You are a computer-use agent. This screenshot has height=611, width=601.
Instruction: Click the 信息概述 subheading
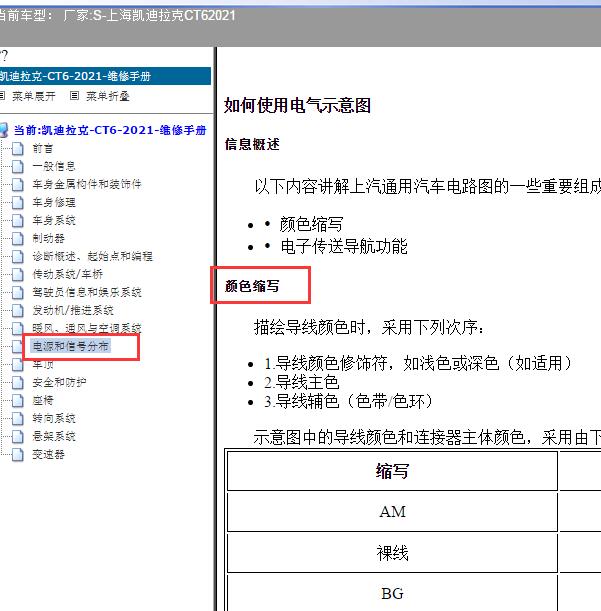(x=252, y=144)
